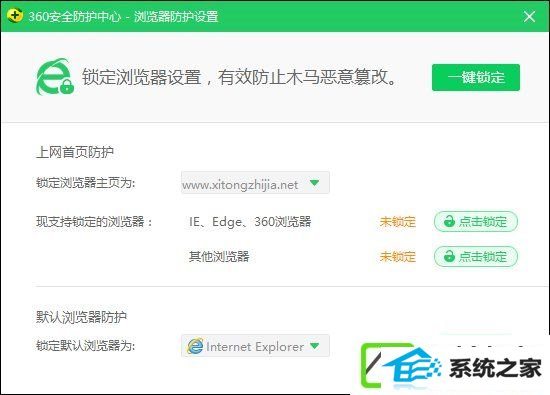Click the 一键锁定 one-click lock button
Screen dimensions: 550x395
click(x=476, y=77)
